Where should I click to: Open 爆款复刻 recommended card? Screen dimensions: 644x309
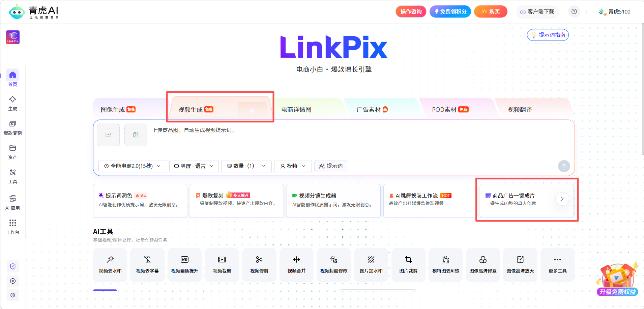[237, 201]
